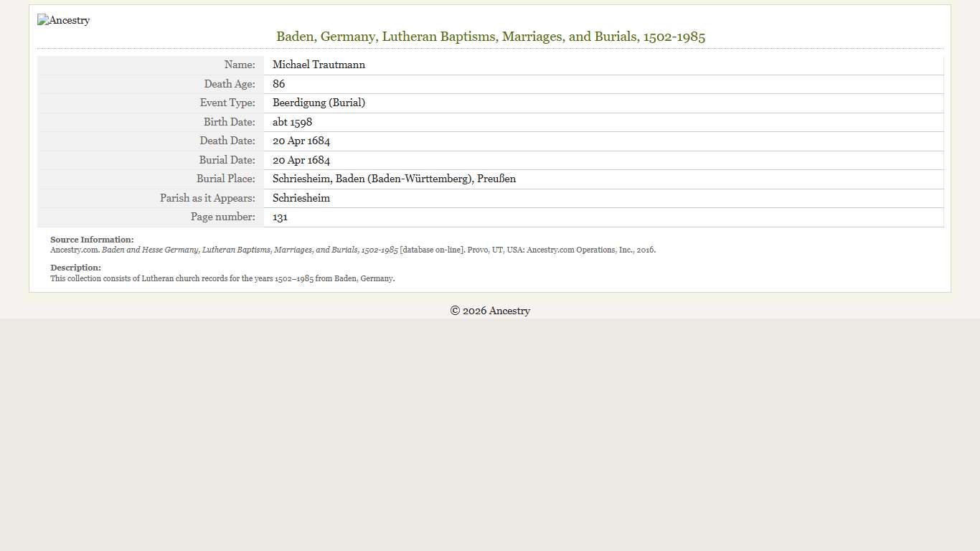Click the Parish as it Appears value

[x=301, y=198]
